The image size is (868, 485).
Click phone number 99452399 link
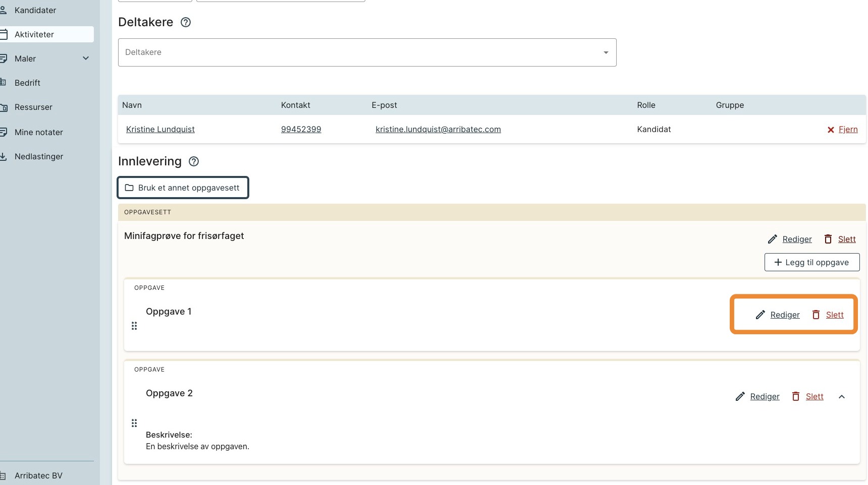301,129
